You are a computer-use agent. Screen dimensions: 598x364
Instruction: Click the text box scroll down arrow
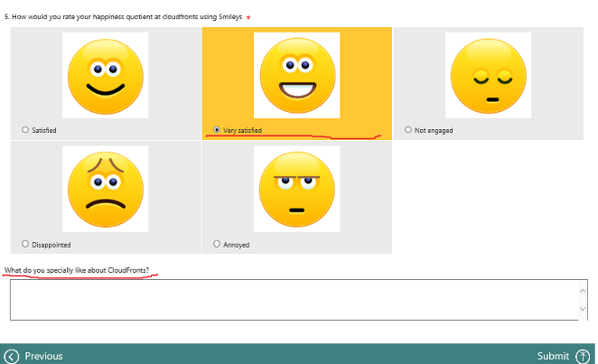582,310
